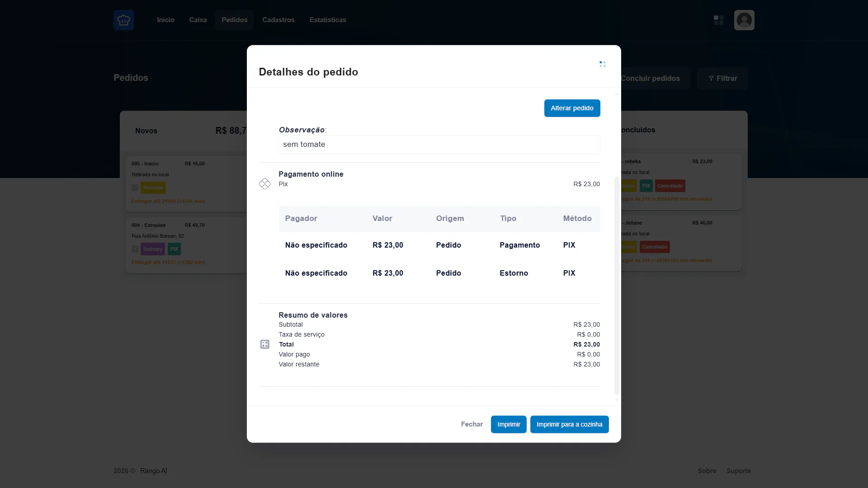Click the Pagador column header
Viewport: 868px width, 488px height.
click(x=301, y=218)
